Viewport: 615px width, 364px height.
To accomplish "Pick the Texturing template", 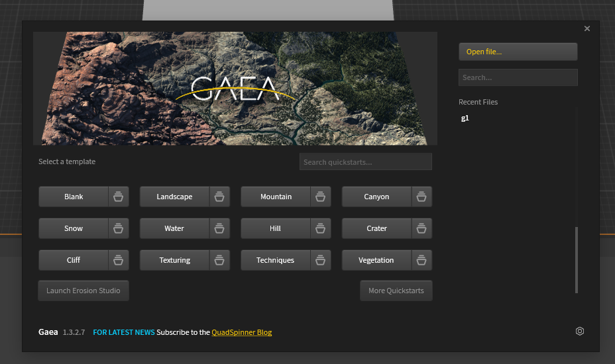I will pos(174,260).
